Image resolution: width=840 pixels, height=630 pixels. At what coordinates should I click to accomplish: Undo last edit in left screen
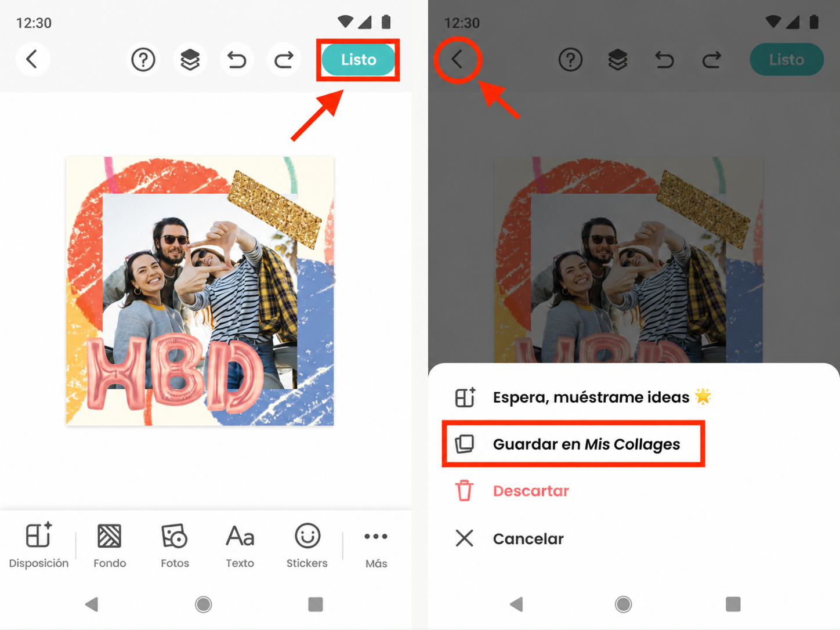pos(237,59)
